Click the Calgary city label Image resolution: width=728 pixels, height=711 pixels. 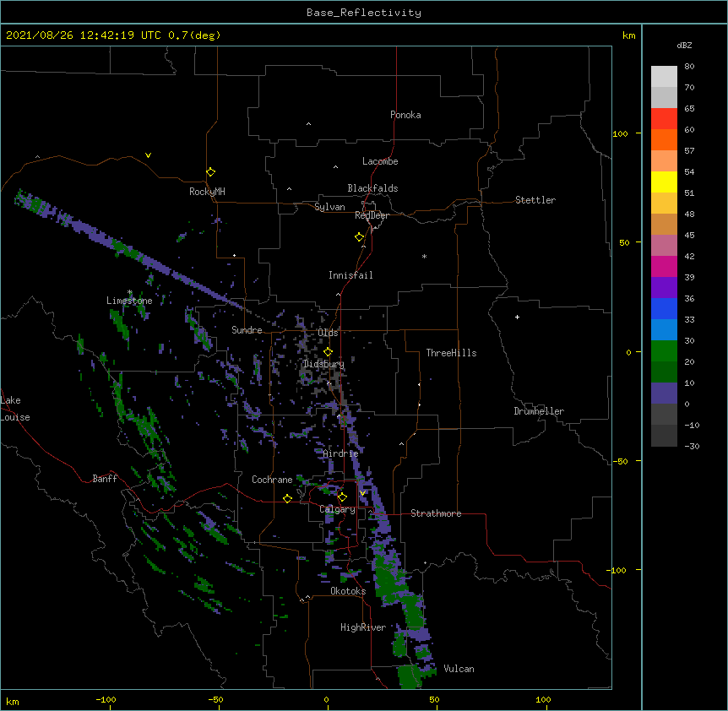pyautogui.click(x=337, y=509)
